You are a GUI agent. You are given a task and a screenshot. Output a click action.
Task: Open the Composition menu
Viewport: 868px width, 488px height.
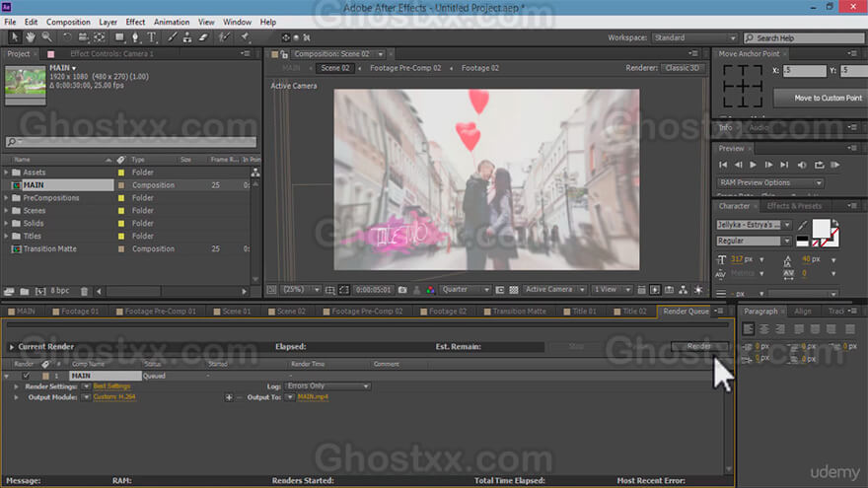point(68,22)
